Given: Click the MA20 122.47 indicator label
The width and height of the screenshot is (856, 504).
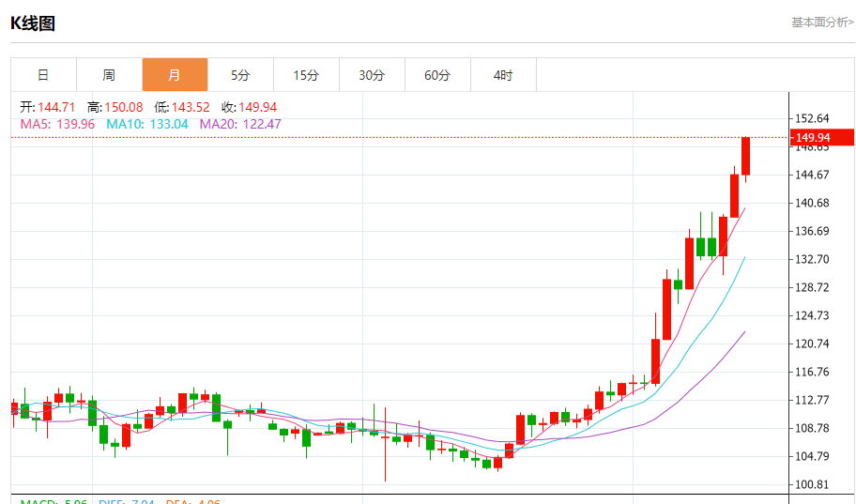Looking at the screenshot, I should tap(240, 124).
